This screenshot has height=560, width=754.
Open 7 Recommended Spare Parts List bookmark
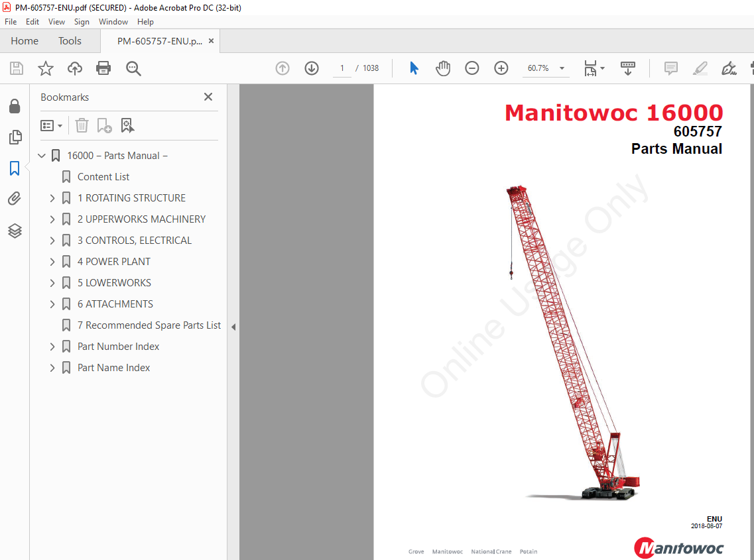(x=149, y=325)
